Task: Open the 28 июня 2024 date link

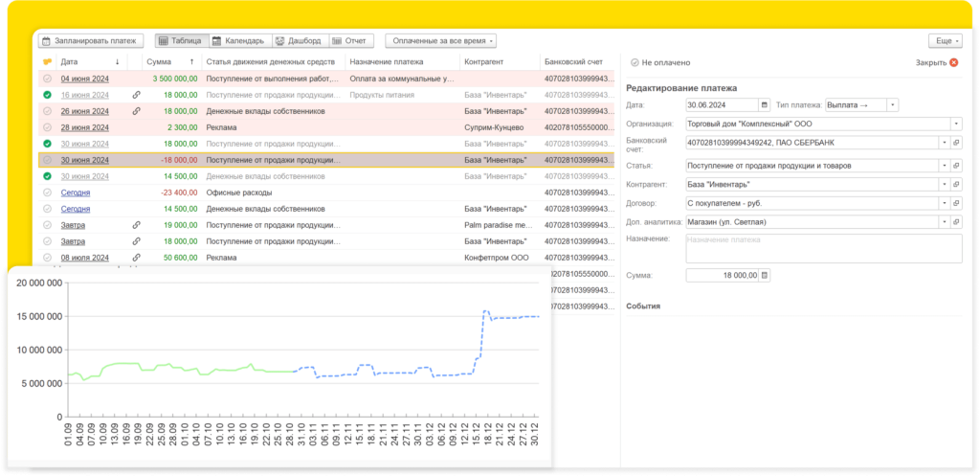Action: (84, 127)
